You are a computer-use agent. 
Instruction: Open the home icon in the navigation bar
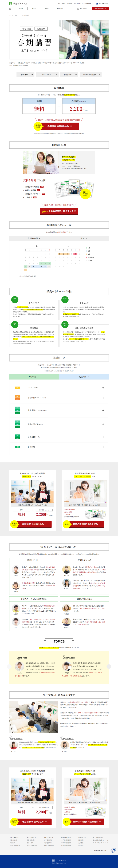pyautogui.click(x=10, y=9)
